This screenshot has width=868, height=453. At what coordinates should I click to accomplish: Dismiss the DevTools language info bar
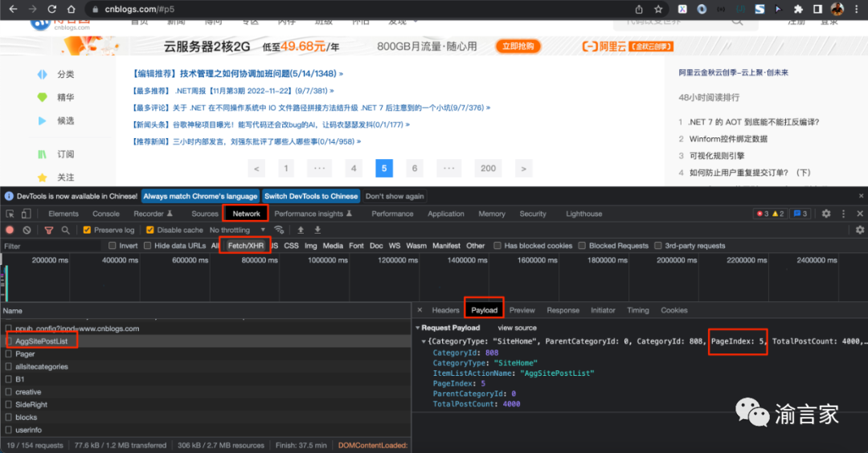[861, 196]
